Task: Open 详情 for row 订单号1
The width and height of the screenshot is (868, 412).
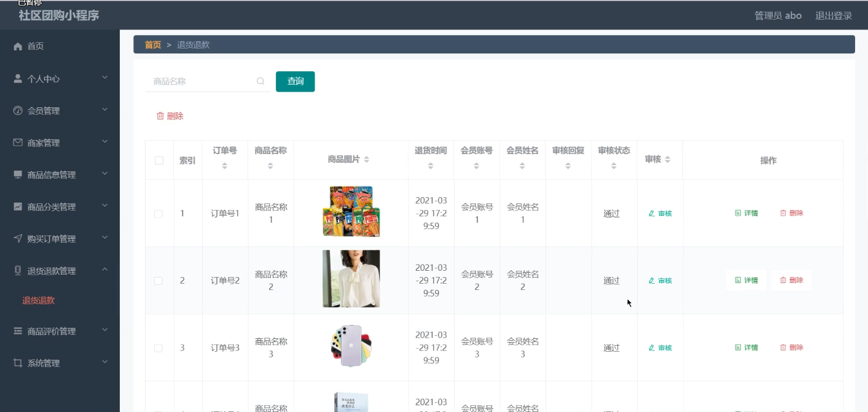Action: click(x=746, y=213)
